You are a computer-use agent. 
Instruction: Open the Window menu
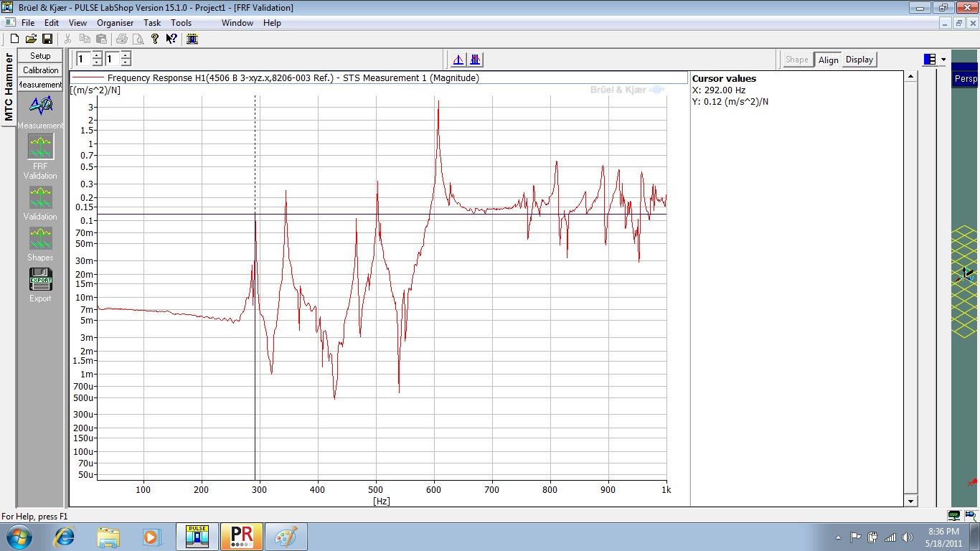click(237, 23)
